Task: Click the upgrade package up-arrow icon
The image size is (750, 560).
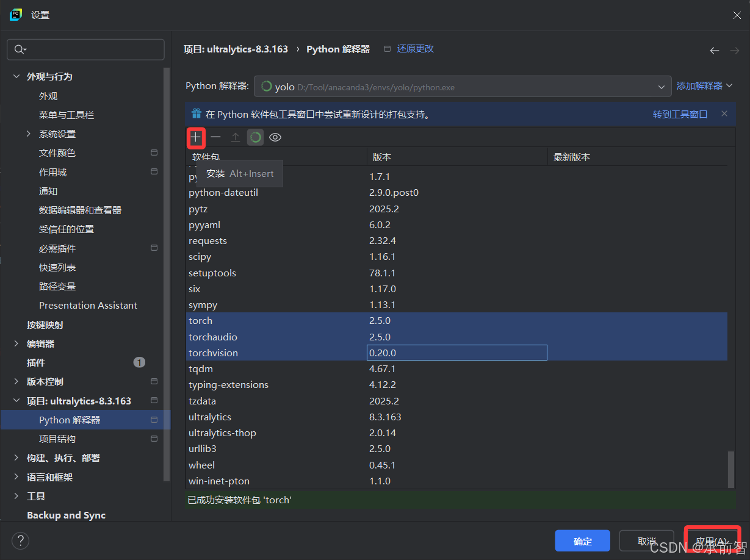Action: point(235,137)
